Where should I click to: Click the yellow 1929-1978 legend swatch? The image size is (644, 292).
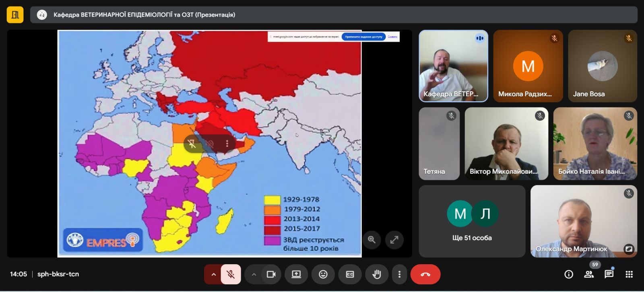click(272, 200)
